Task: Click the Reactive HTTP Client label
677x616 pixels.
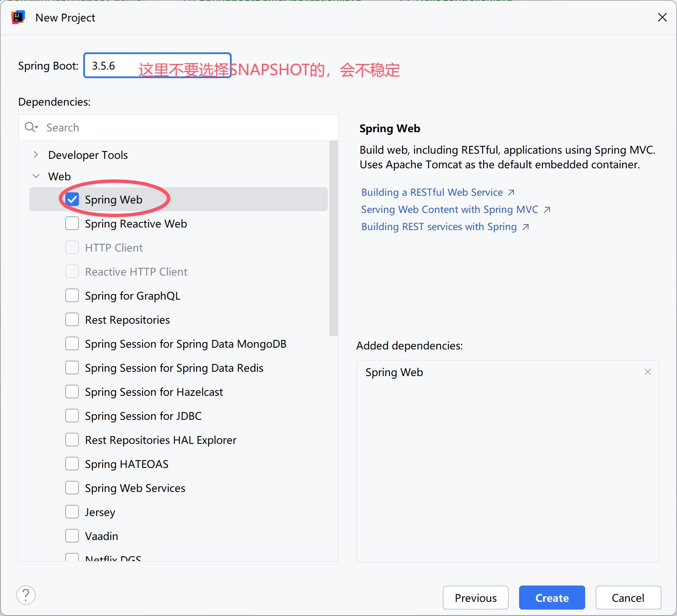Action: point(136,272)
